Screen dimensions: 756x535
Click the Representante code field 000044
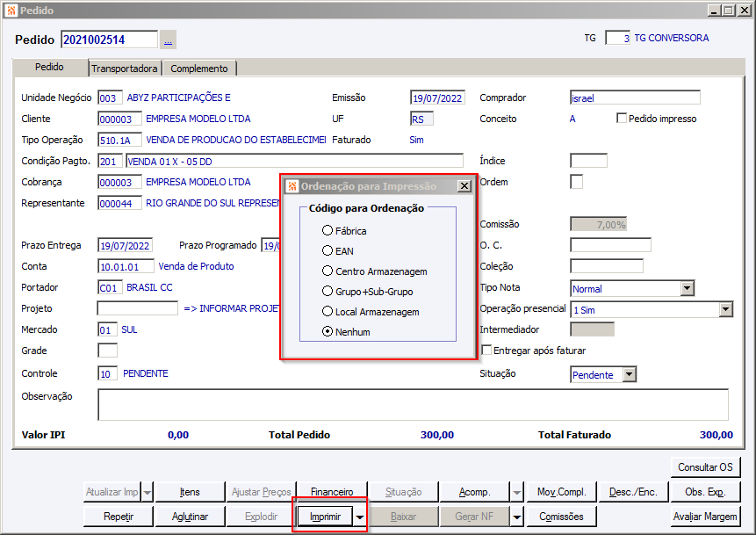point(119,203)
